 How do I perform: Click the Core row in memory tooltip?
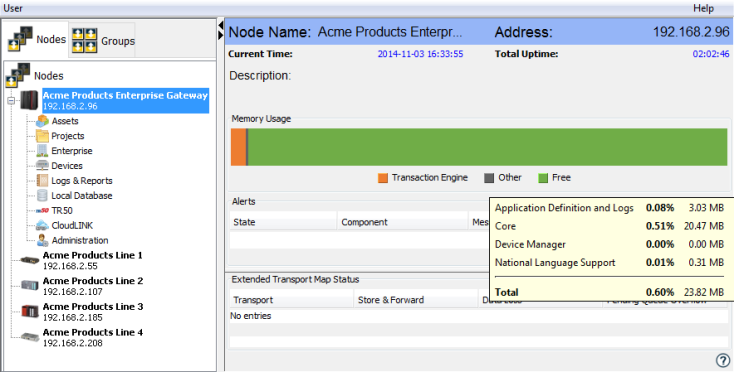tap(609, 226)
